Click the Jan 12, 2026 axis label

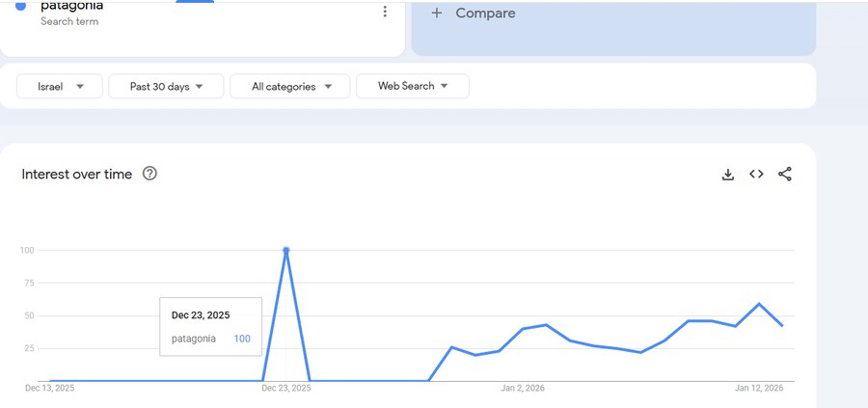(x=759, y=389)
